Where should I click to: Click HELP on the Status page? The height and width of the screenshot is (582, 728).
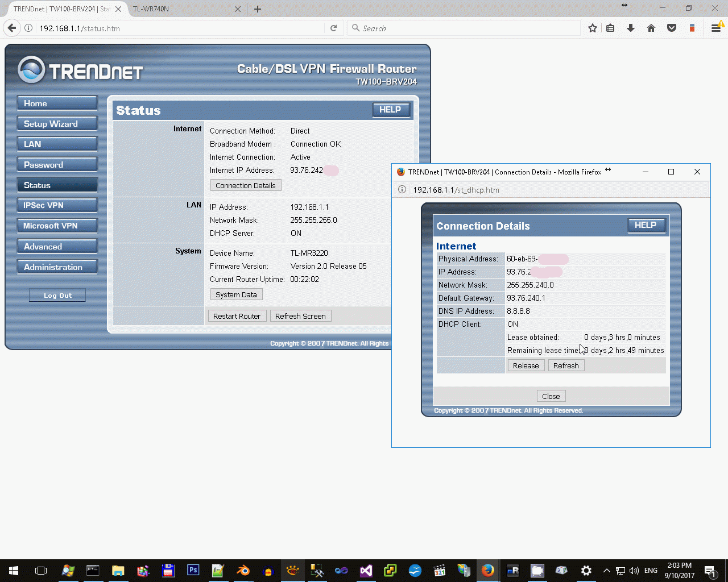coord(391,110)
